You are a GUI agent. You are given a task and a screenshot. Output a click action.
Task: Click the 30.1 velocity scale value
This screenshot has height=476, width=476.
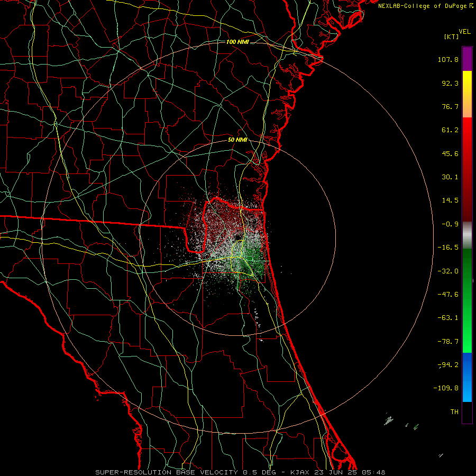[x=450, y=177]
